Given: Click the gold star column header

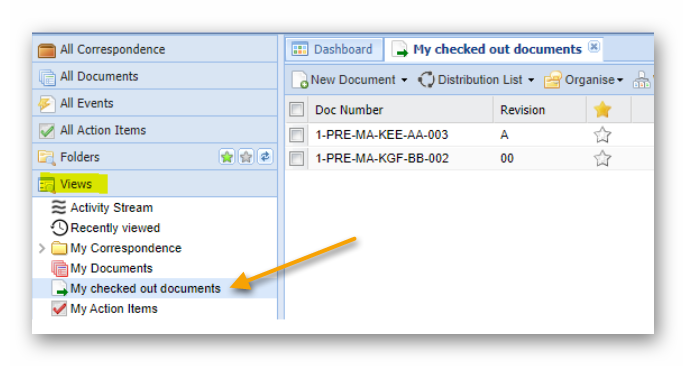Looking at the screenshot, I should 602,109.
